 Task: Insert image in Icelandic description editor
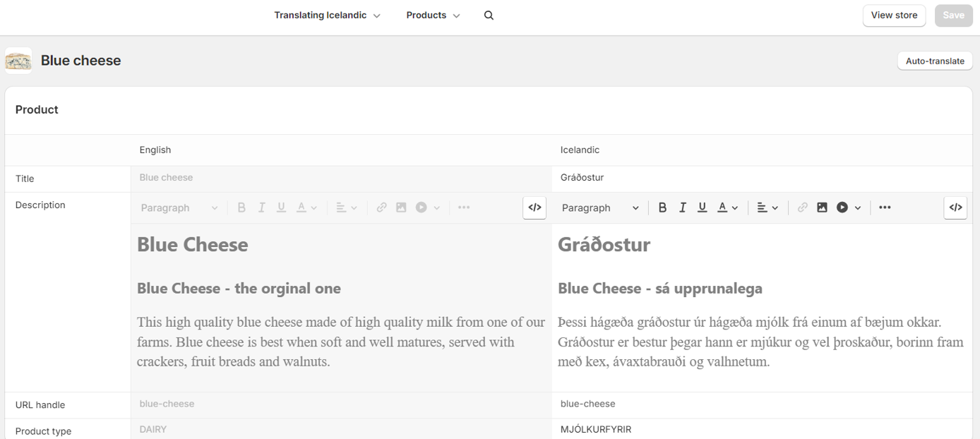[822, 208]
